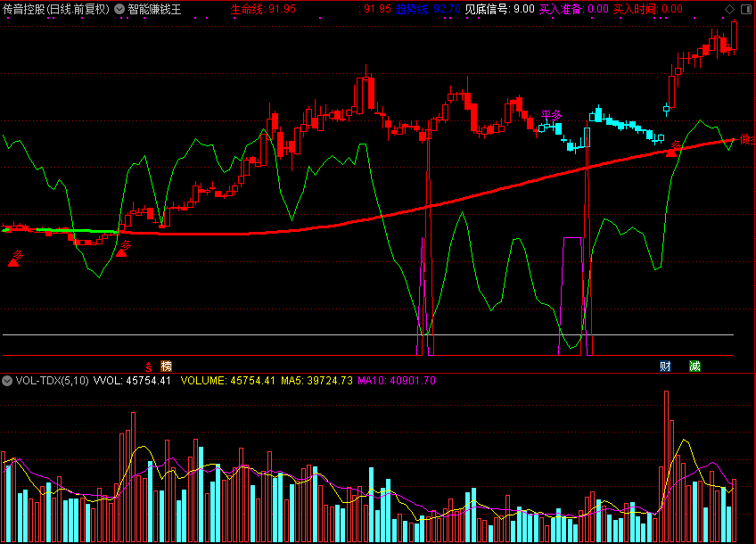Select the 生命线: 91.95 value

[x=263, y=9]
